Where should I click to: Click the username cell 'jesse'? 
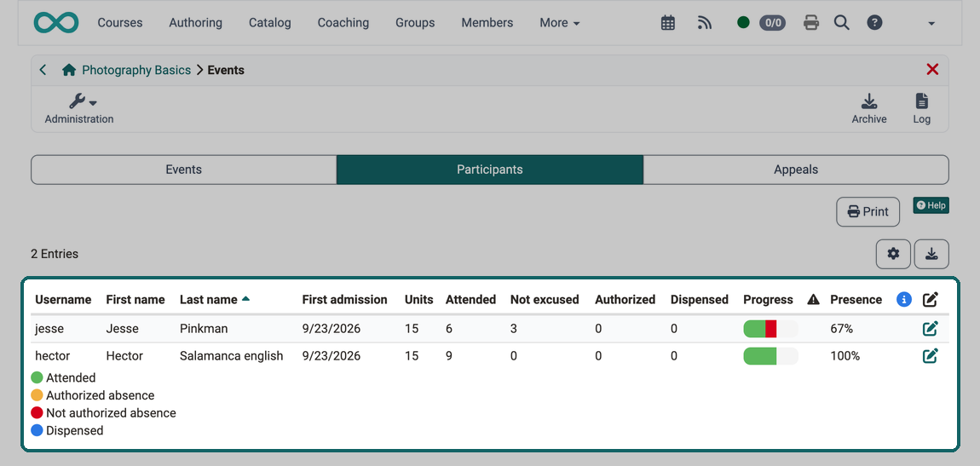pos(49,329)
